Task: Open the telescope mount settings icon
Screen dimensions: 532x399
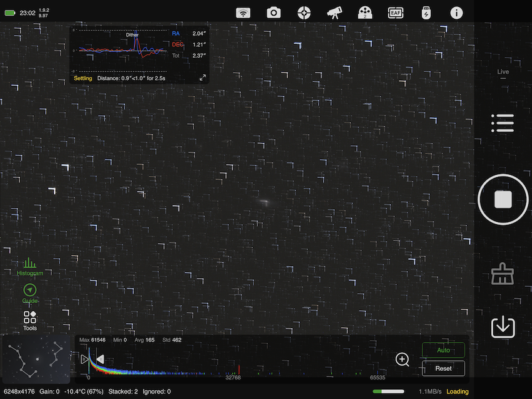Action: pos(335,13)
